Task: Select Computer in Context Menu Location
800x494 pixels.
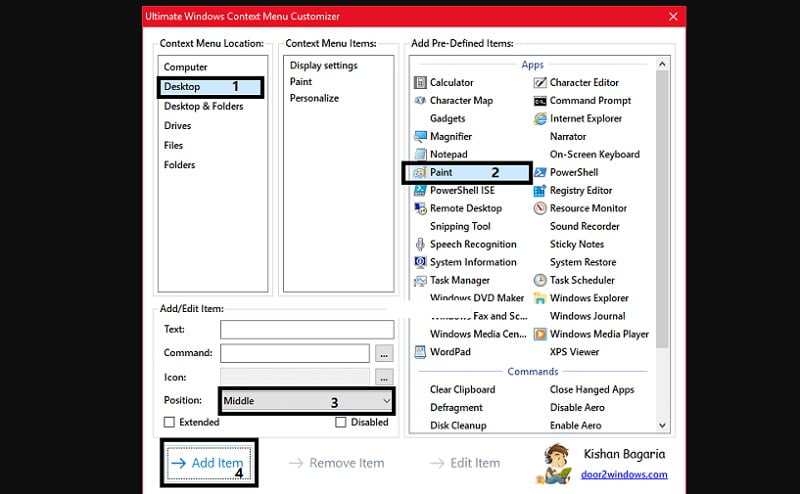Action: click(185, 67)
